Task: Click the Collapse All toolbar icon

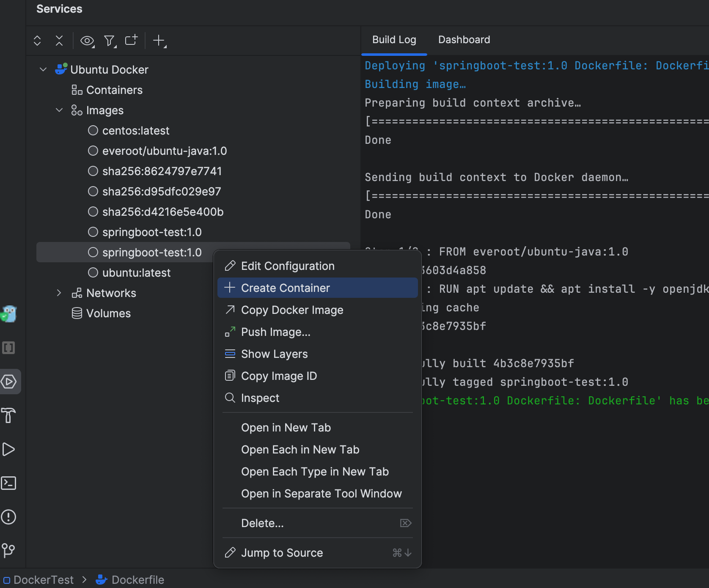Action: pyautogui.click(x=59, y=41)
